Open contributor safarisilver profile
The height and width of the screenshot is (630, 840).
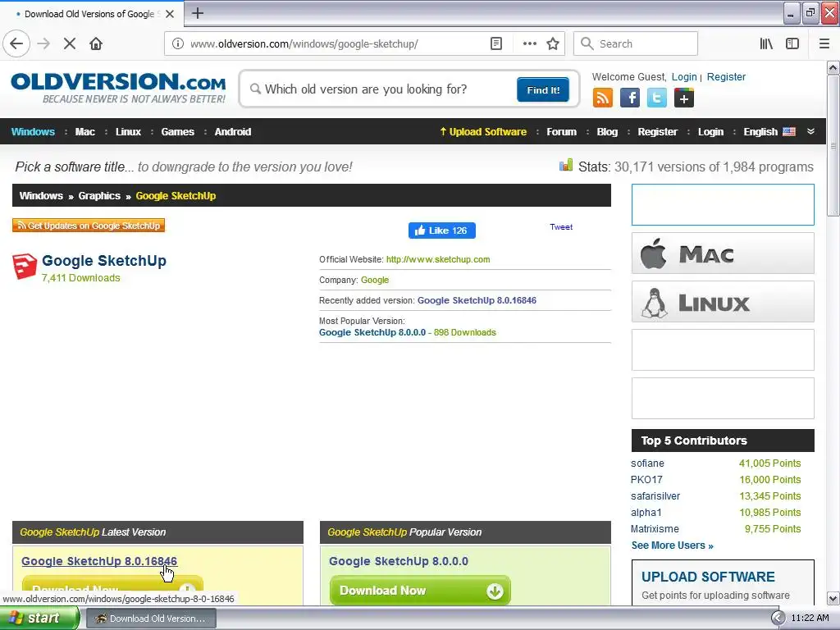click(x=655, y=496)
